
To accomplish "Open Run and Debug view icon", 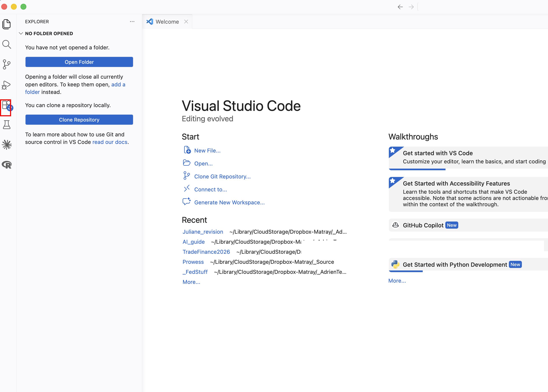I will point(6,85).
